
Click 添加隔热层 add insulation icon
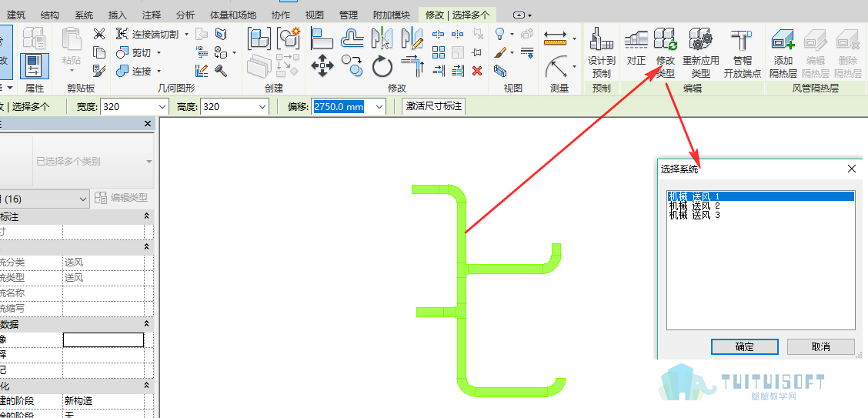click(x=783, y=53)
